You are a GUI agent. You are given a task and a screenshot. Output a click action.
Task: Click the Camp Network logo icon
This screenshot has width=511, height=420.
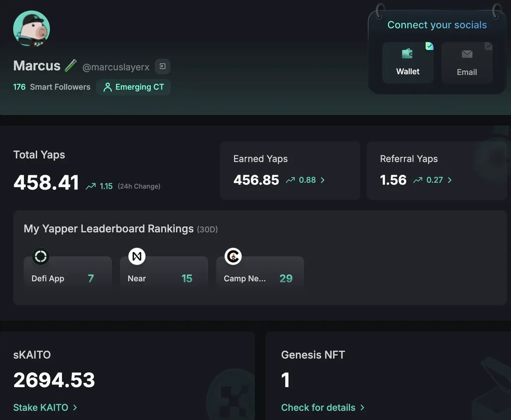coord(233,256)
